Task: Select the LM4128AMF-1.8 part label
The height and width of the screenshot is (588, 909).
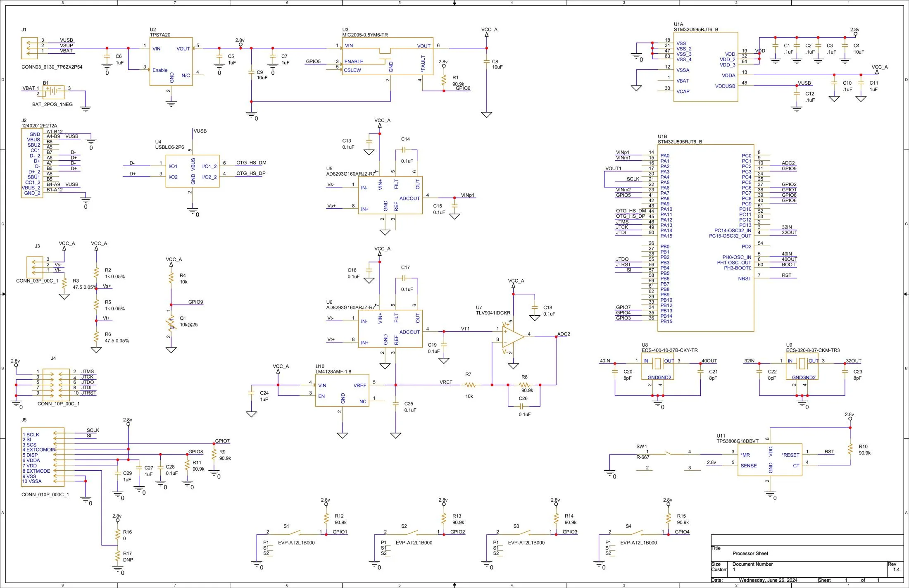Action: (333, 372)
